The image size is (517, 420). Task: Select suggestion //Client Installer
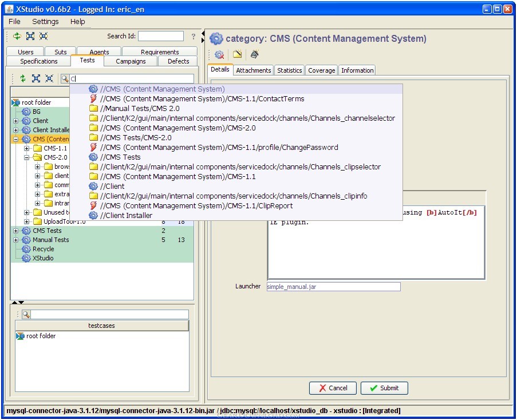point(236,215)
